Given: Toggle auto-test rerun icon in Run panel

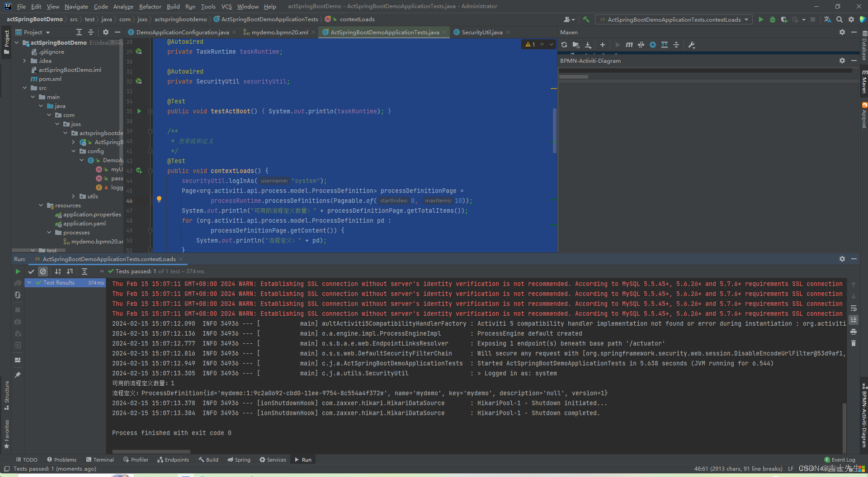Looking at the screenshot, I should tap(18, 295).
